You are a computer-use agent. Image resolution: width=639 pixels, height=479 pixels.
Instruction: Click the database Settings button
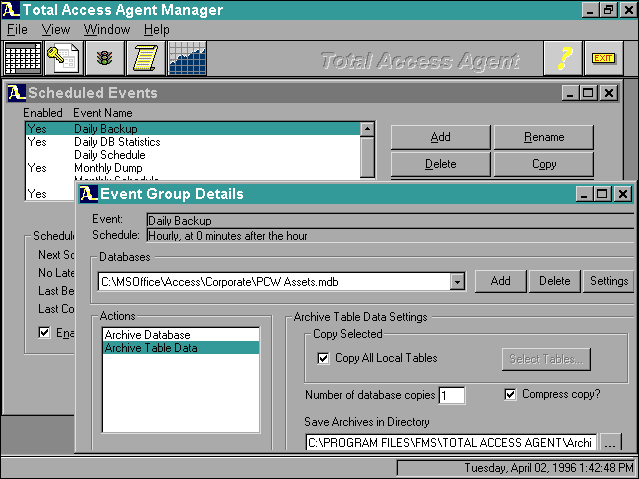[x=608, y=282]
